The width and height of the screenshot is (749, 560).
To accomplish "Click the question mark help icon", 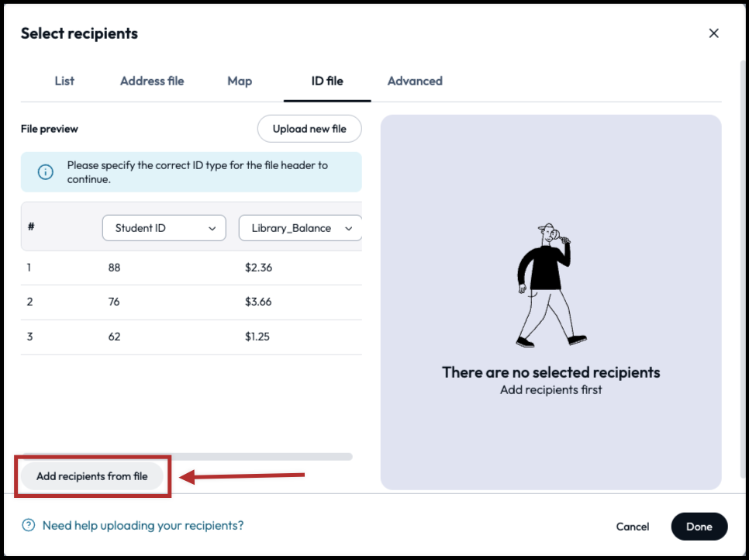I will click(29, 526).
